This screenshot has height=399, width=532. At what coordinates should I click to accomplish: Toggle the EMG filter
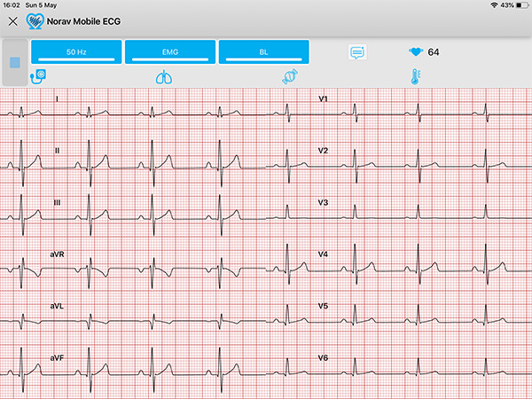(x=170, y=52)
